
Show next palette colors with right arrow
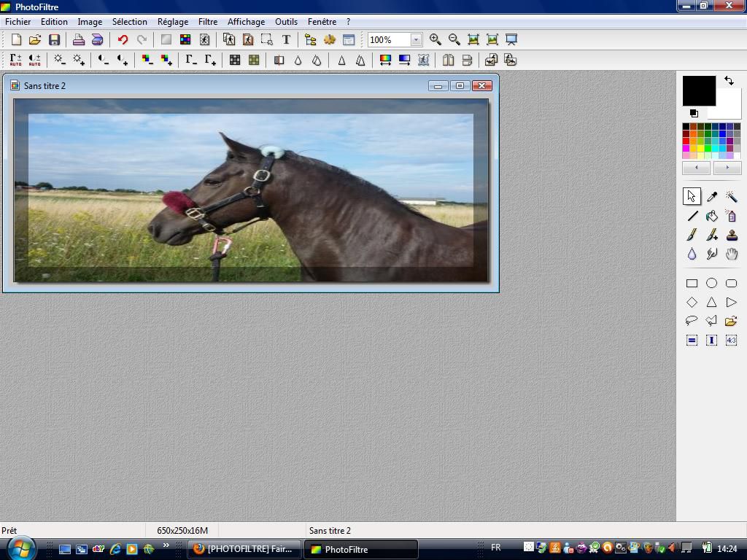point(727,168)
